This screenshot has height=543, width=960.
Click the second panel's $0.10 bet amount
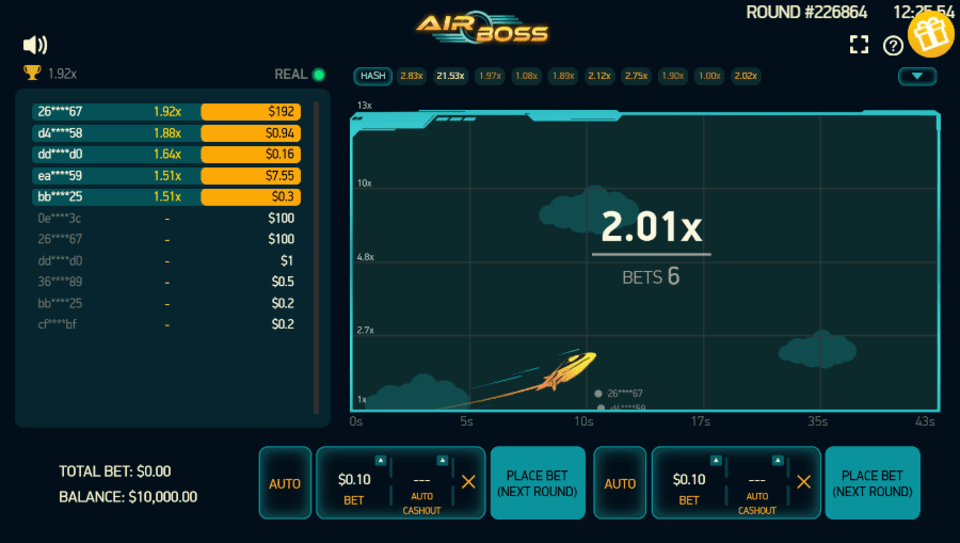pyautogui.click(x=689, y=480)
